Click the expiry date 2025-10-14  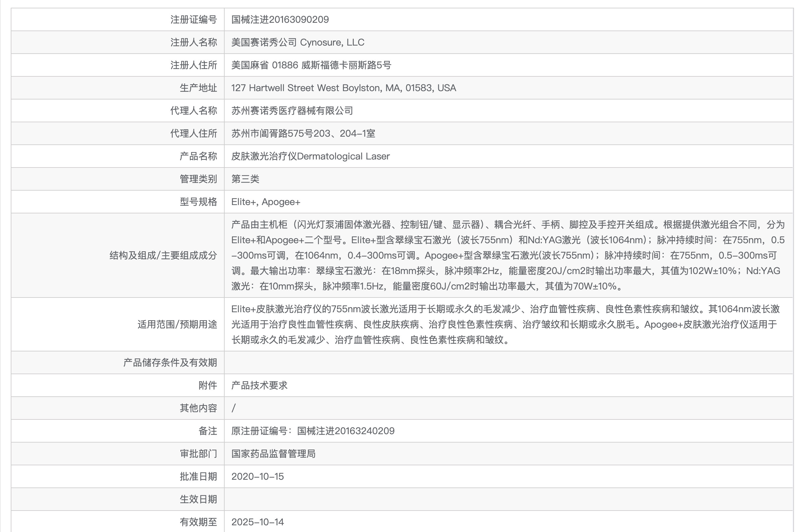(x=258, y=522)
